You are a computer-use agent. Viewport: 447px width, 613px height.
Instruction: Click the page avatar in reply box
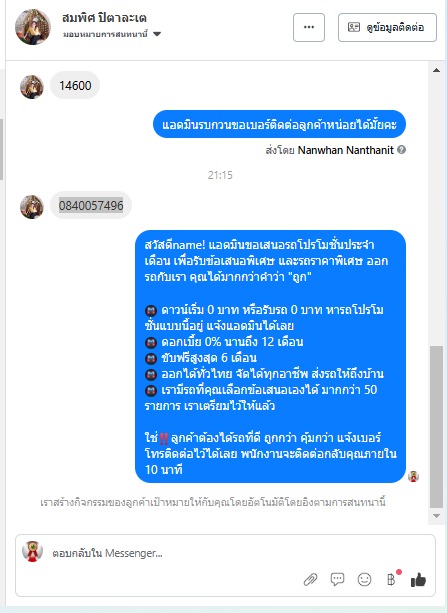tap(32, 552)
